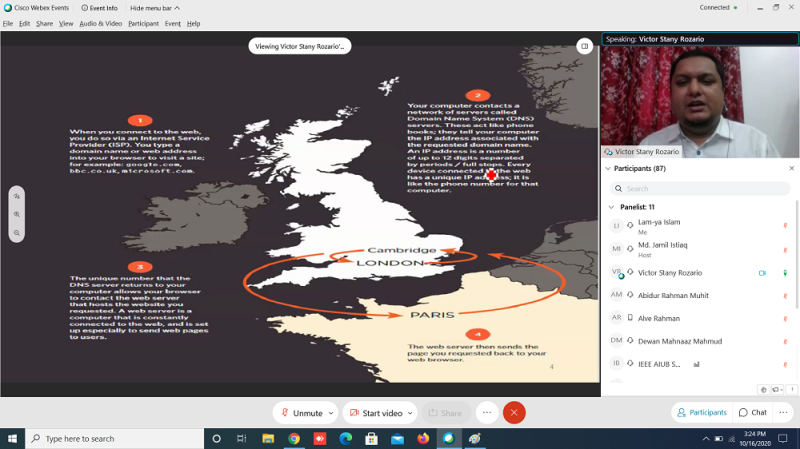Screen dimensions: 800x449
Task: Click the zoom in magnifier on the left toolbar
Action: 17,214
